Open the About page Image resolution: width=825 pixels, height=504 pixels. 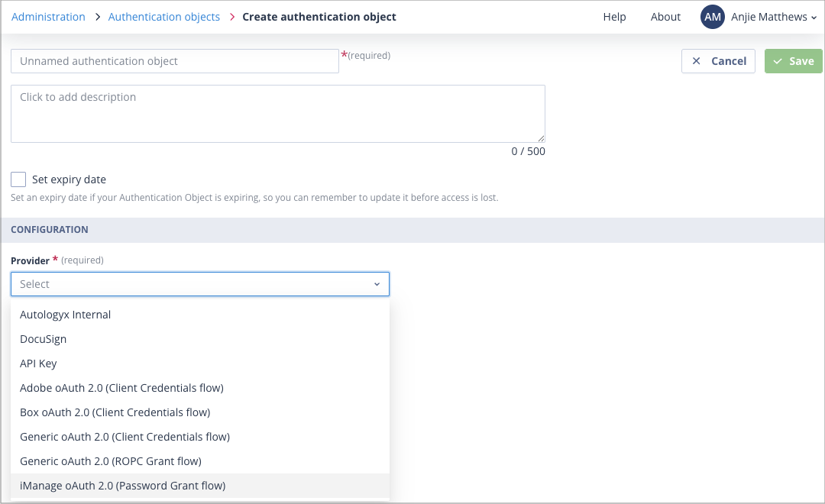pyautogui.click(x=665, y=17)
